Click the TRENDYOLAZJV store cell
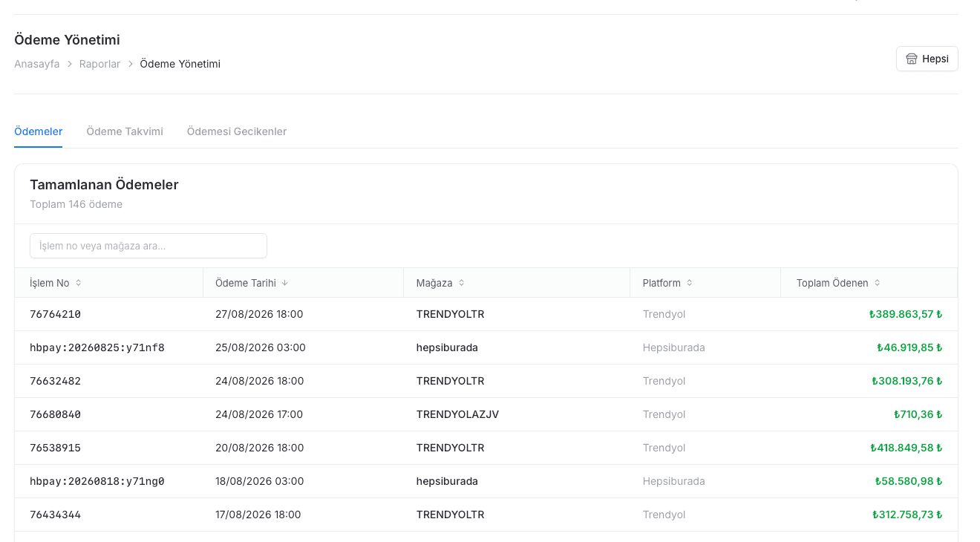 457,414
